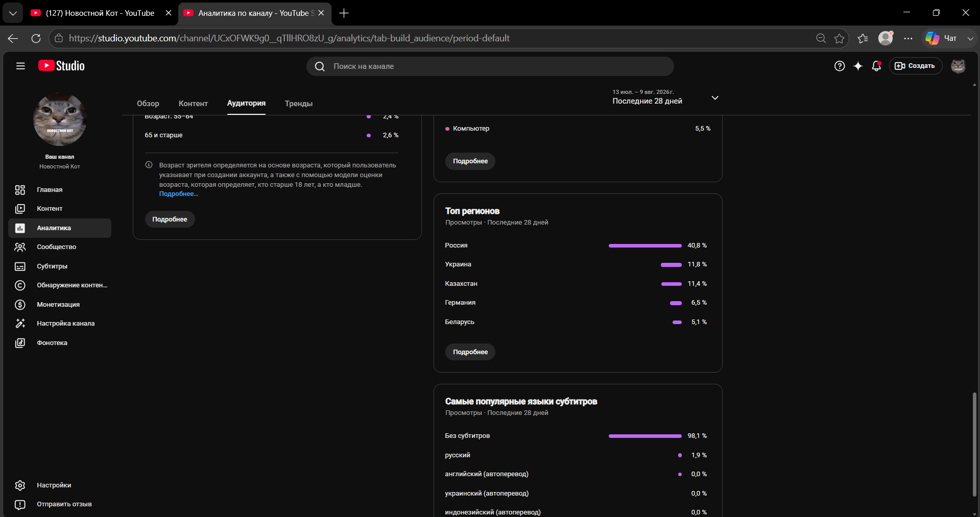Click the info icon beside age note

(x=149, y=165)
